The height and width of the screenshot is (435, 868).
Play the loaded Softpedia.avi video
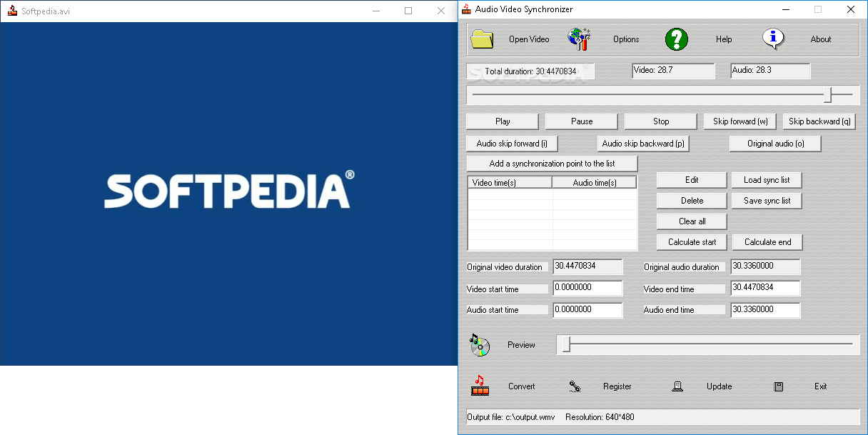(x=502, y=121)
